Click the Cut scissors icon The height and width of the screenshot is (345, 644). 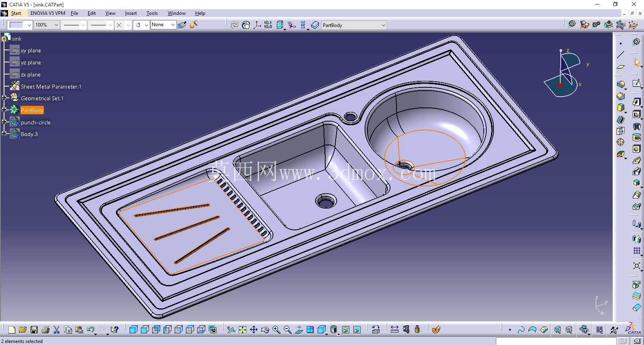click(x=56, y=330)
